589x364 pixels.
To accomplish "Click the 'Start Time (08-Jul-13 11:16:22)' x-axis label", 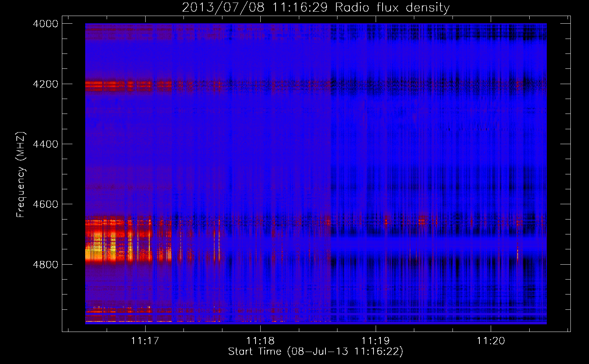I will tap(316, 352).
